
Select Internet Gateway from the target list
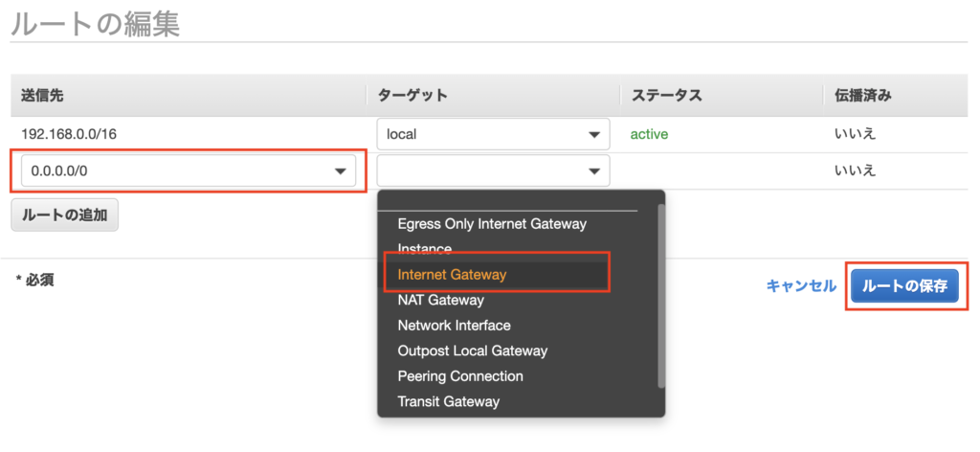pos(452,274)
